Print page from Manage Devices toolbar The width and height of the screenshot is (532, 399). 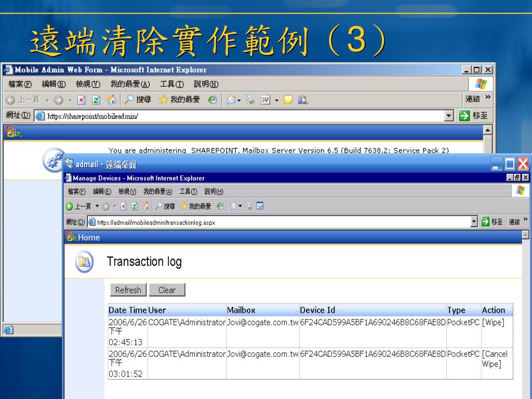[x=249, y=206]
